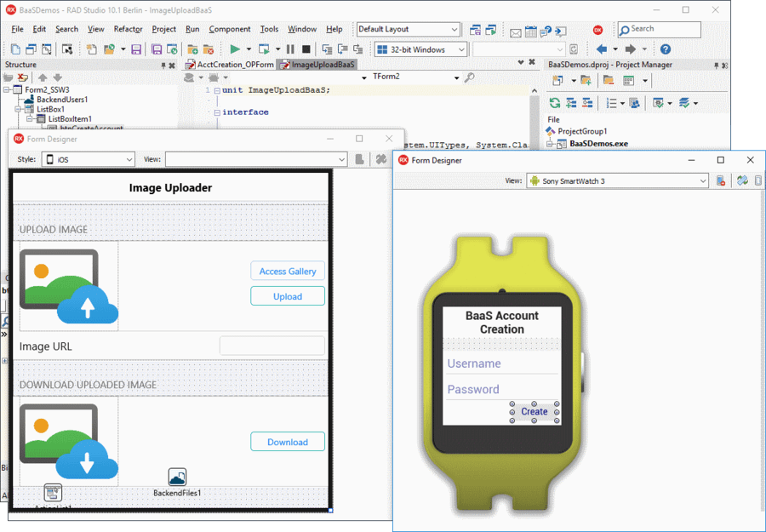Screen dimensions: 766x532
Task: Click the New Items toolbar icon
Action: tap(91, 49)
